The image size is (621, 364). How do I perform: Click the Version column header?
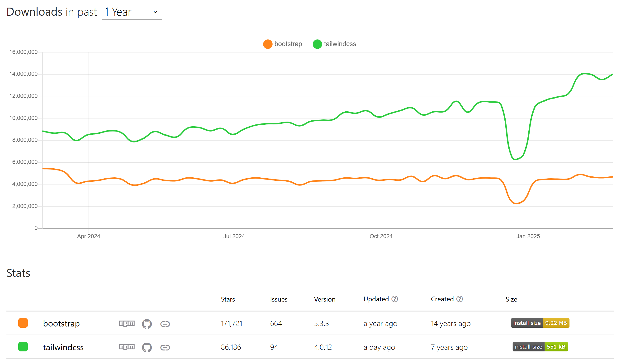pyautogui.click(x=325, y=299)
